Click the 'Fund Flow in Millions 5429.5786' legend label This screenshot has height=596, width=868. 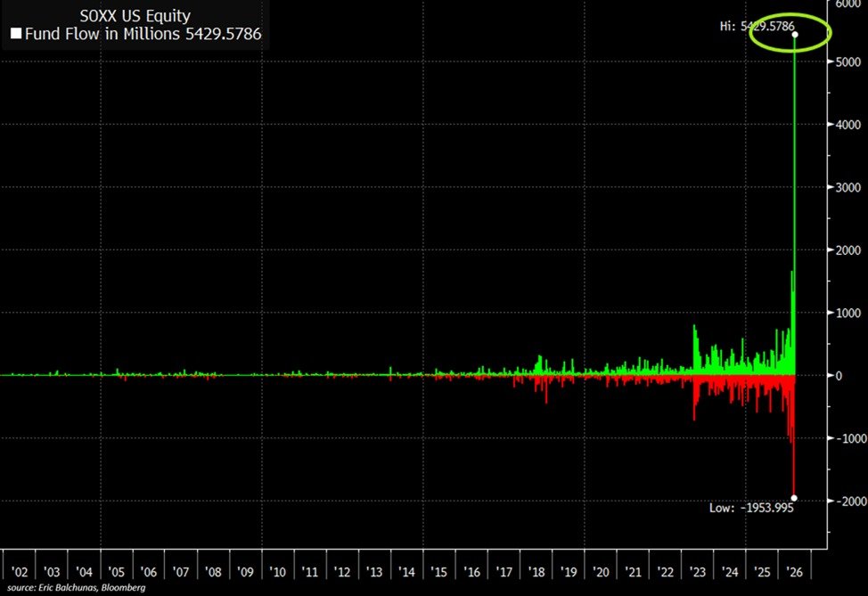(143, 34)
